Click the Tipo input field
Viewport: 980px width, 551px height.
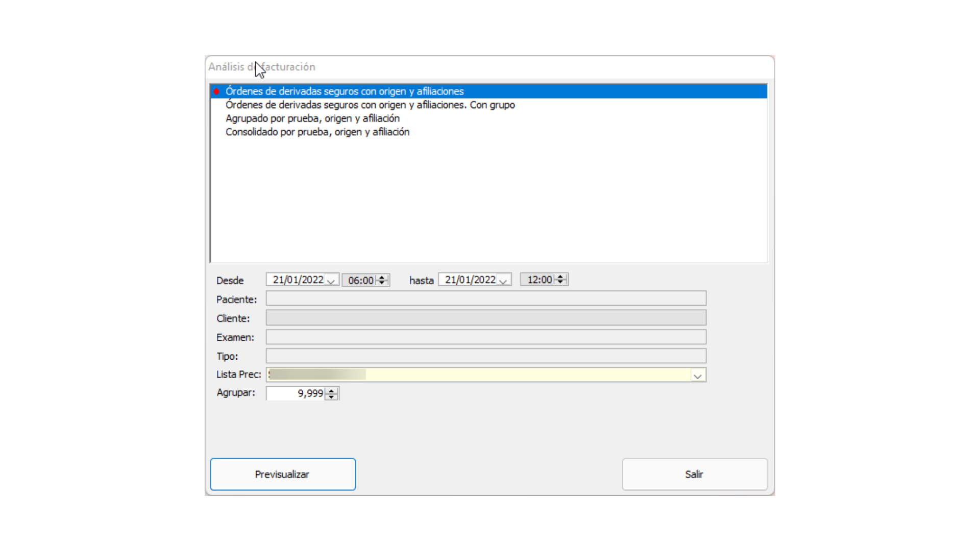click(485, 356)
